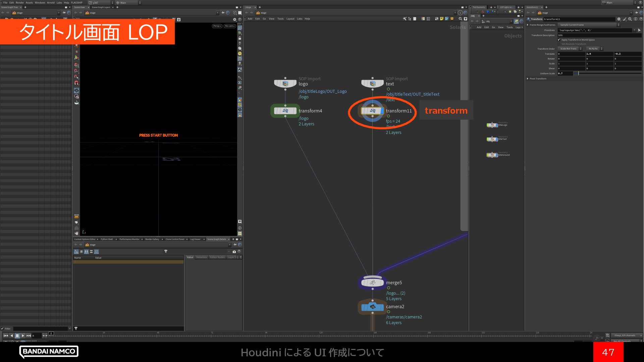The height and width of the screenshot is (362, 644).
Task: Expand the Frame Range/Subframes section
Action: pos(528,25)
